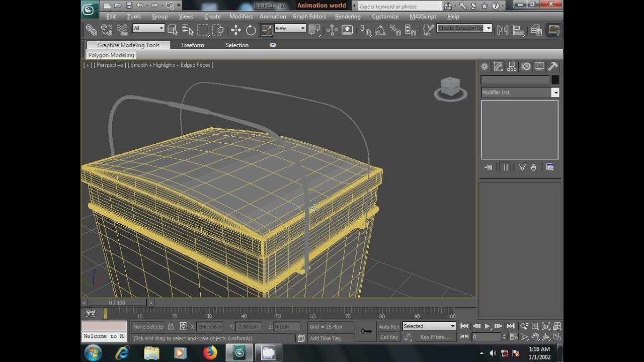Switch to the Freeform ribbon tab
Viewport: 644px width, 362px height.
193,45
